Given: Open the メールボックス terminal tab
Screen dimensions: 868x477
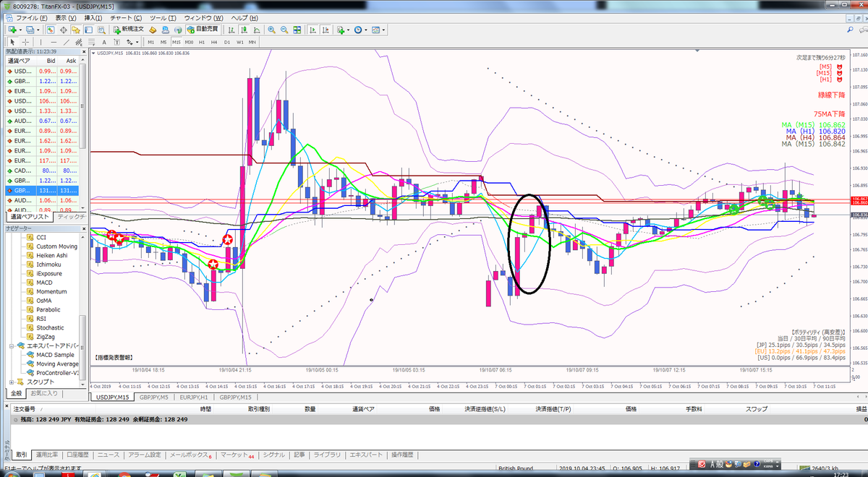Looking at the screenshot, I should (x=190, y=455).
